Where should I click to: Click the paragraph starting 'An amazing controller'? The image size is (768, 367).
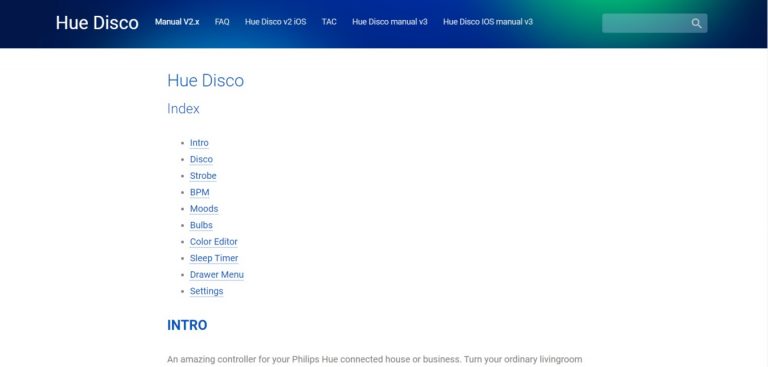click(x=375, y=360)
